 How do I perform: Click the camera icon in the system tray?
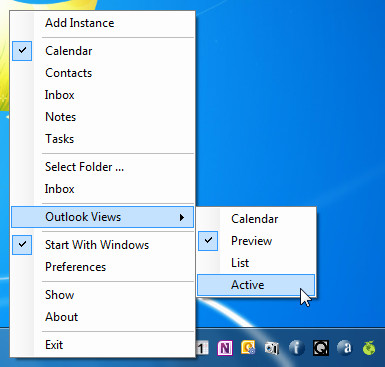(x=271, y=348)
